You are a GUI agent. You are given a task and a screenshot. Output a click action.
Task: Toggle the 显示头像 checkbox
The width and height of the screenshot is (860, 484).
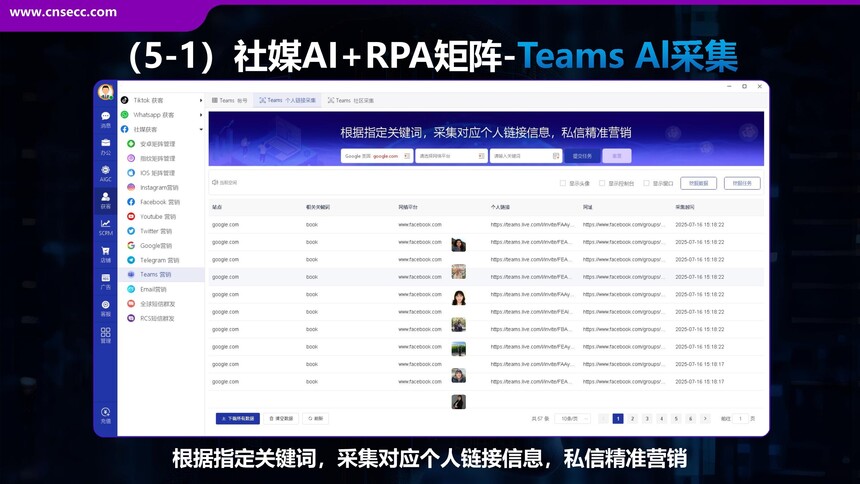563,183
